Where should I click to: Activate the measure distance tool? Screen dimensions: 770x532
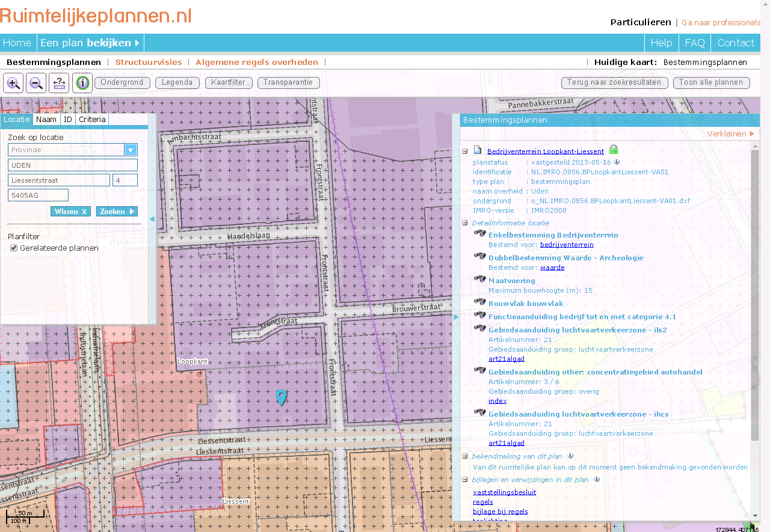click(59, 83)
